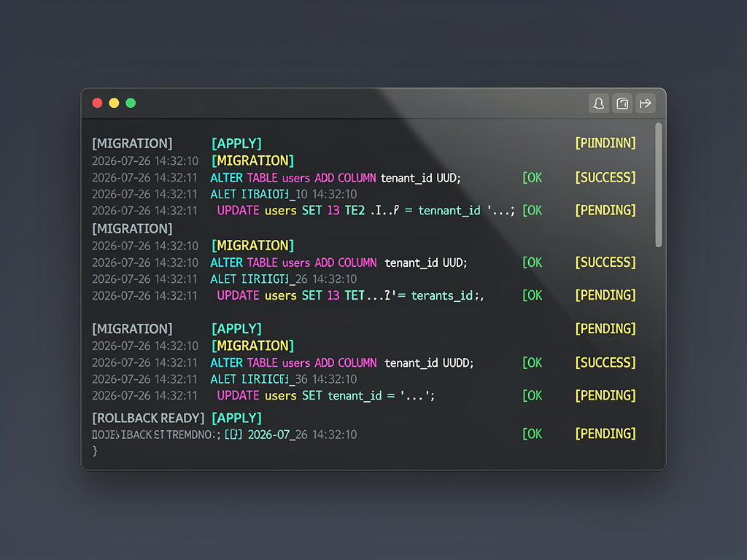Click "UPDATE users SET tenant_id = '...';"
Screen dimensions: 747x560
pos(326,396)
